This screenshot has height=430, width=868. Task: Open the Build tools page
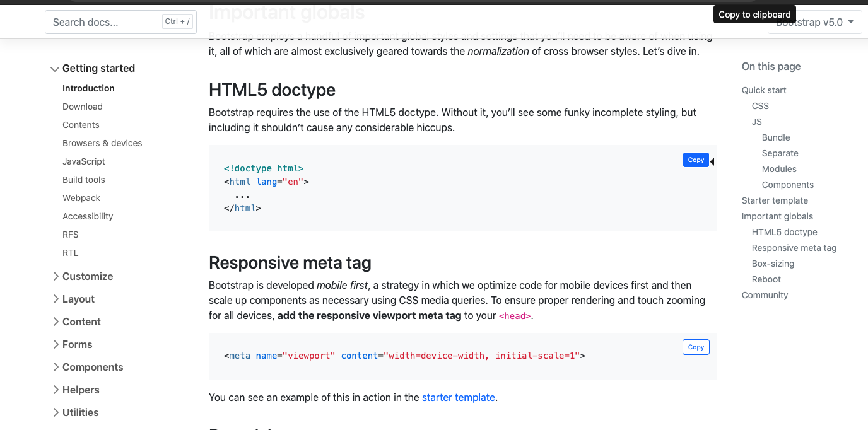[84, 180]
